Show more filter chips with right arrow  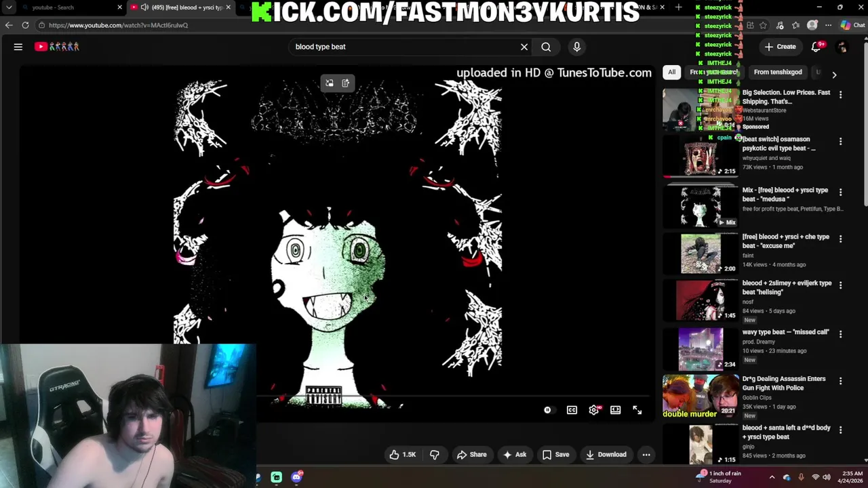pos(834,75)
